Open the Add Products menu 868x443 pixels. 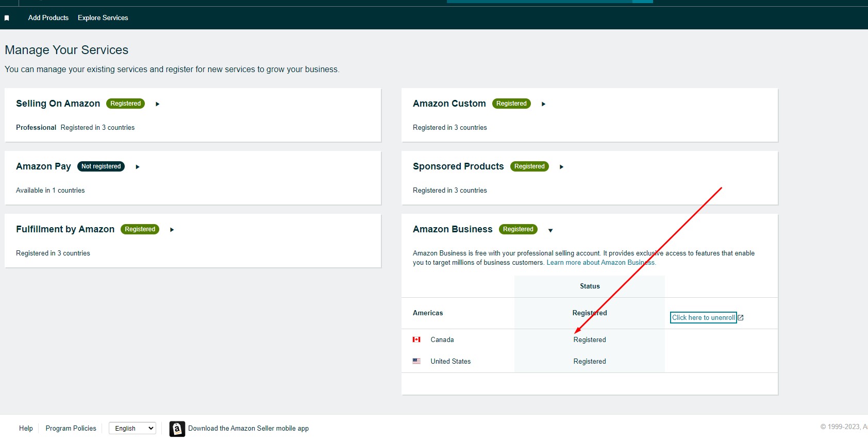48,18
